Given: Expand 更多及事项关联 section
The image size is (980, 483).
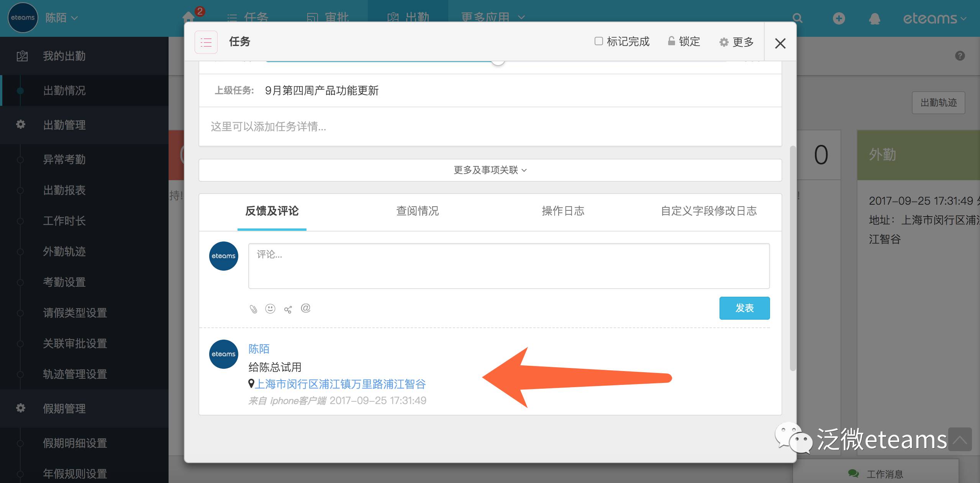Looking at the screenshot, I should point(490,170).
